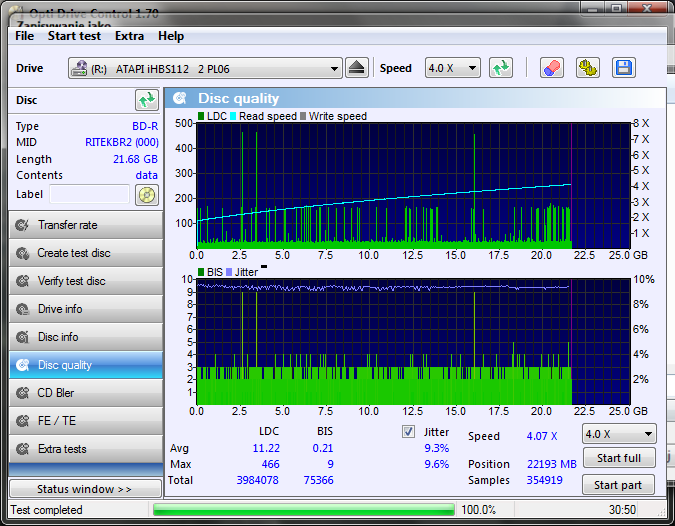Click the Disc quality header disc icon

pyautogui.click(x=180, y=99)
